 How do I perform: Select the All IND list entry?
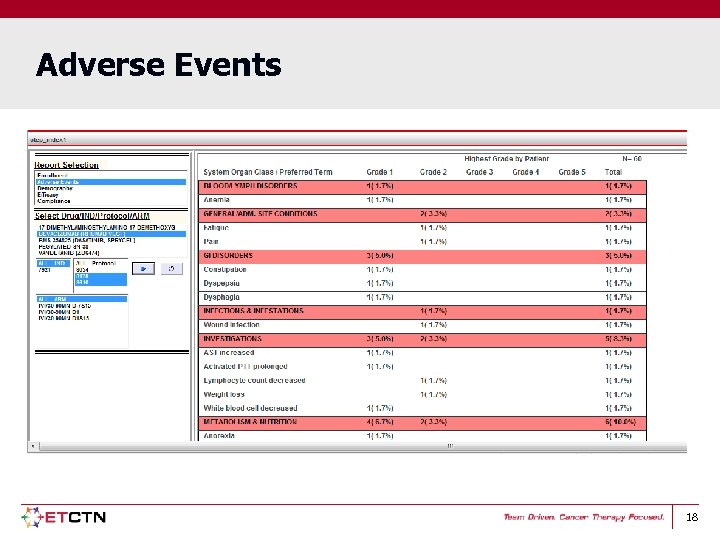53,263
